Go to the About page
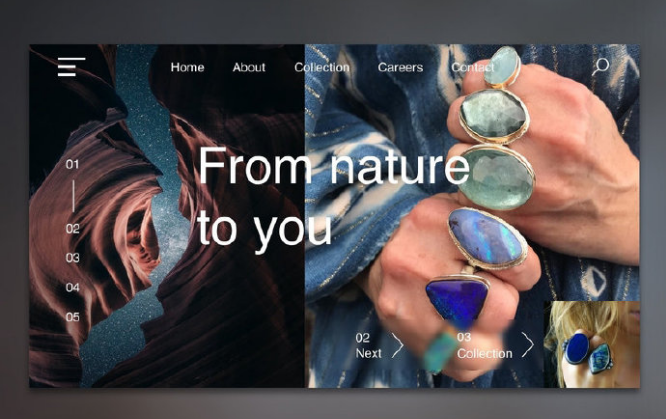The width and height of the screenshot is (666, 419). (249, 68)
